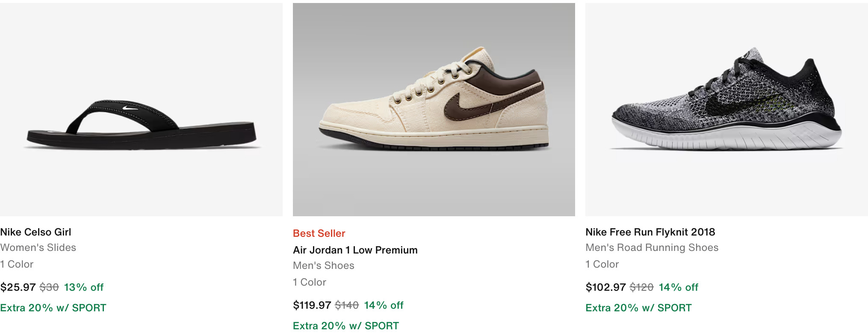Click SPORT promo under Free Run Flyknit

pyautogui.click(x=638, y=308)
